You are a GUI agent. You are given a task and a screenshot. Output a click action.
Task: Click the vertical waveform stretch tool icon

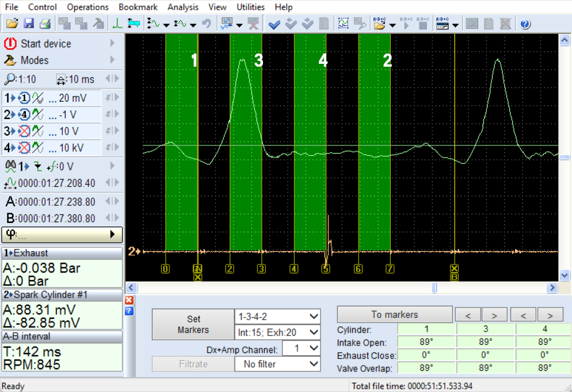153,24
